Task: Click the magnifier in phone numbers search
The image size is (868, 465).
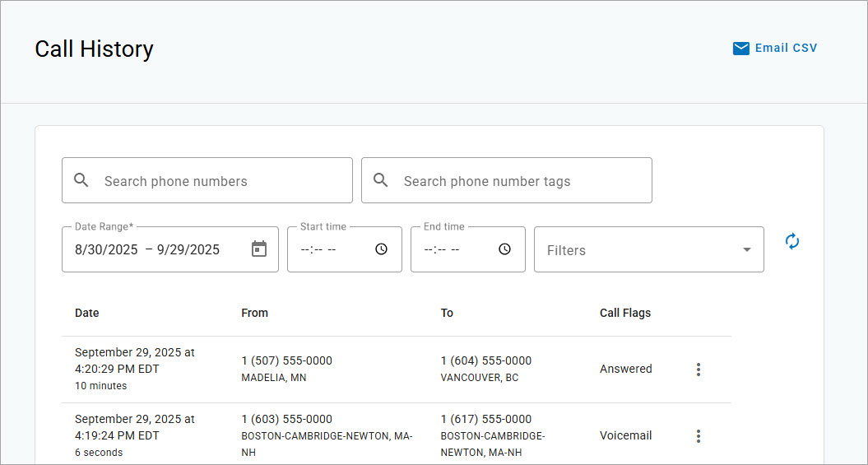Action: click(x=81, y=180)
